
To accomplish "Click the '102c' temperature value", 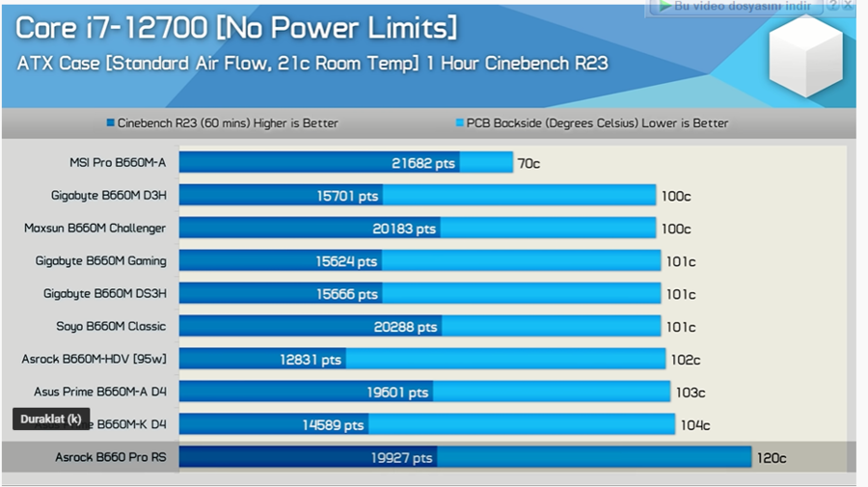I will coord(686,360).
